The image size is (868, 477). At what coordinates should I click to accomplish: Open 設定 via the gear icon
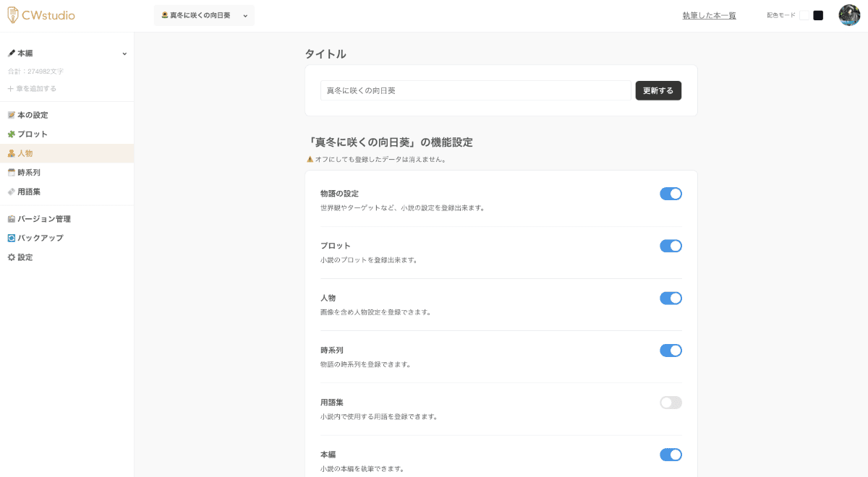click(x=11, y=257)
